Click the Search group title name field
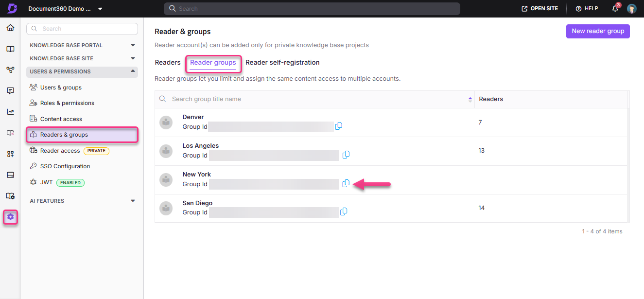 tap(243, 99)
